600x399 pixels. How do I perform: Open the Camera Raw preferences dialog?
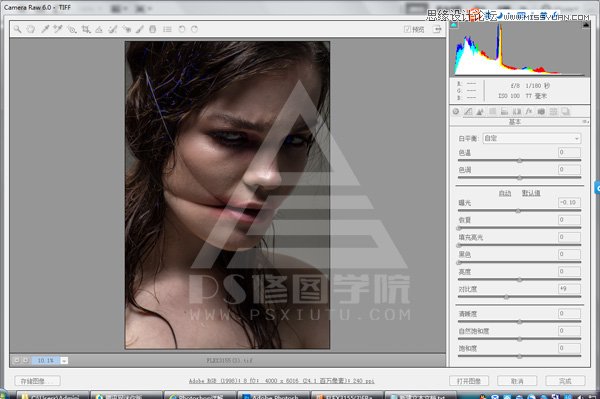pos(167,29)
